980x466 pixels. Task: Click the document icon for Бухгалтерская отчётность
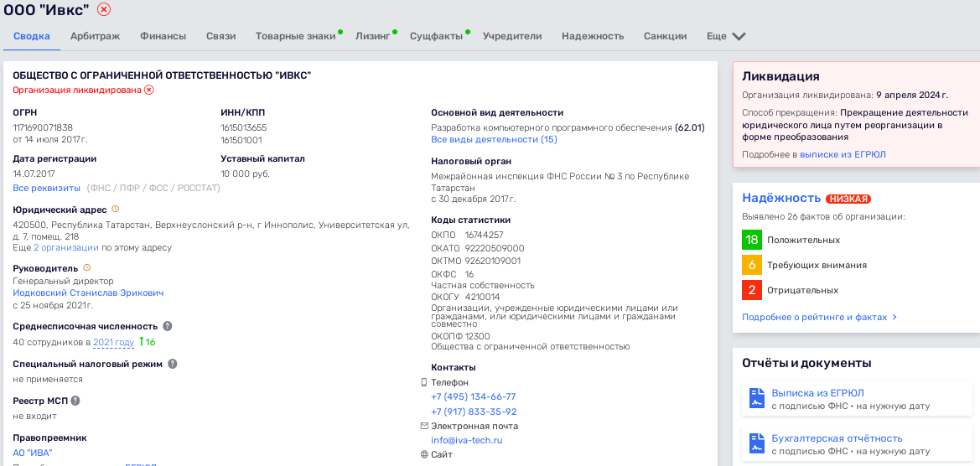pyautogui.click(x=758, y=443)
